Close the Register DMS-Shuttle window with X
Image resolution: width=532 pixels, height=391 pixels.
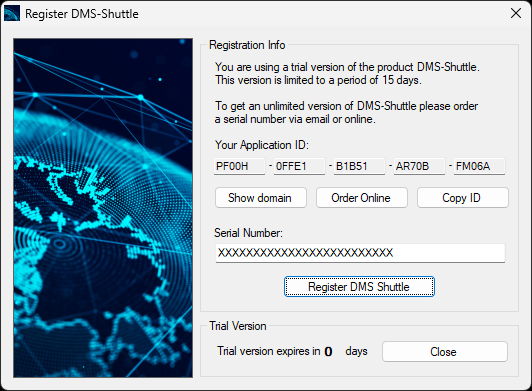(516, 14)
